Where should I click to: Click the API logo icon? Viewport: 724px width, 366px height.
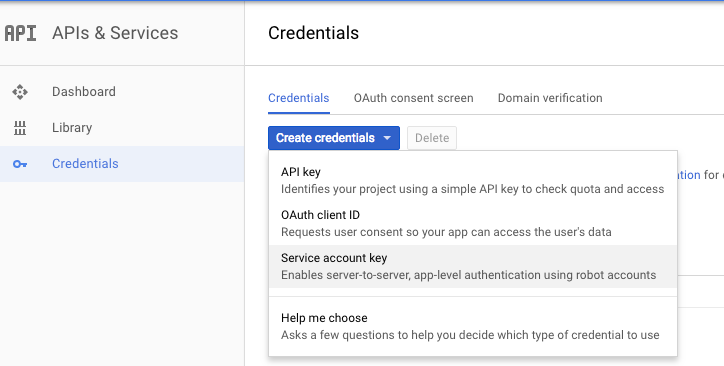click(20, 33)
